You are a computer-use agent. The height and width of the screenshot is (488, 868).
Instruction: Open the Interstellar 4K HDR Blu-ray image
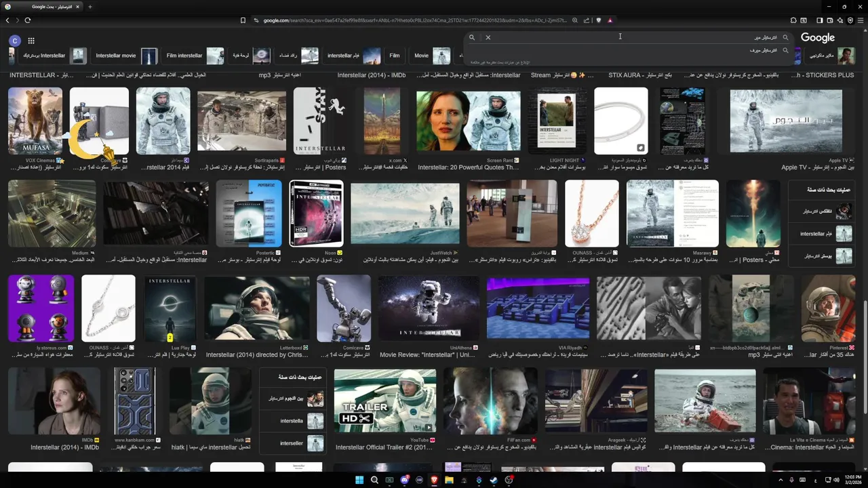coord(316,213)
